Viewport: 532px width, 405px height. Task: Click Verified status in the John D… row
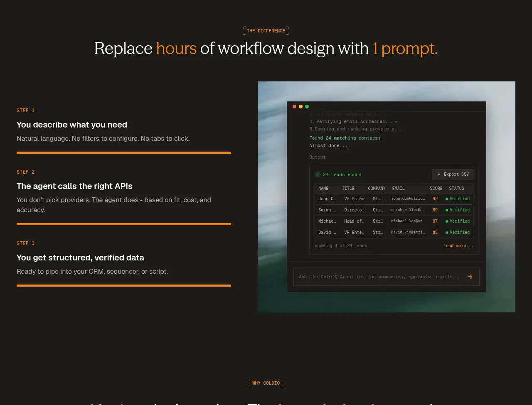tap(458, 199)
